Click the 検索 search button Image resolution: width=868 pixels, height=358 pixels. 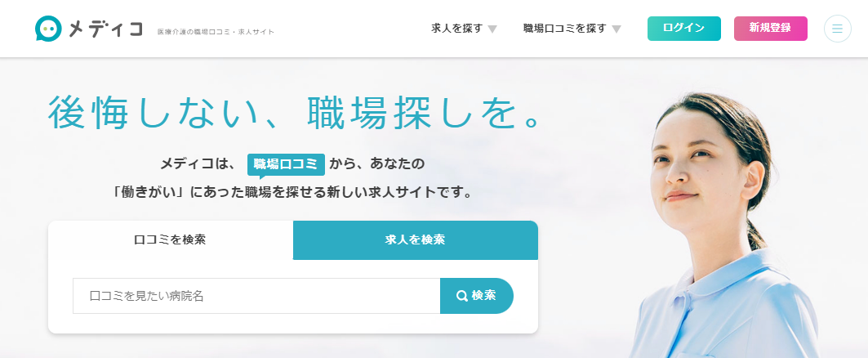coord(477,296)
